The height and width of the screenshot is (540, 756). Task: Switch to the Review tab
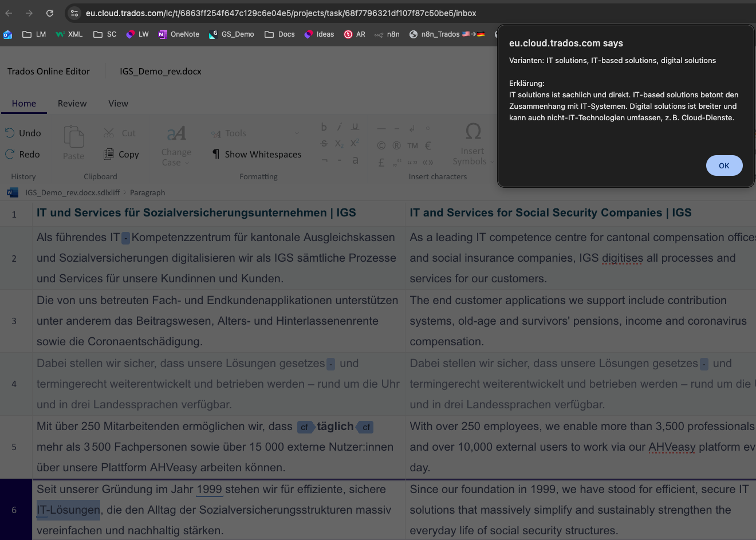72,104
